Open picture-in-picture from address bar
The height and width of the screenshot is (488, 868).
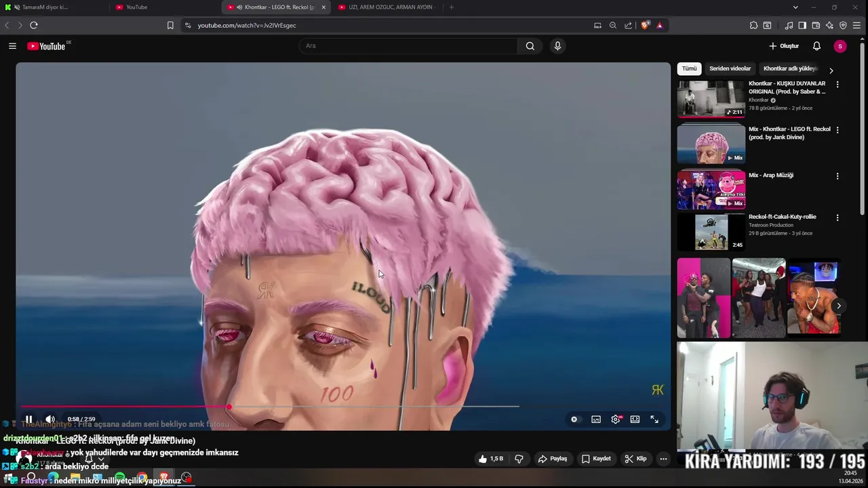tap(597, 25)
